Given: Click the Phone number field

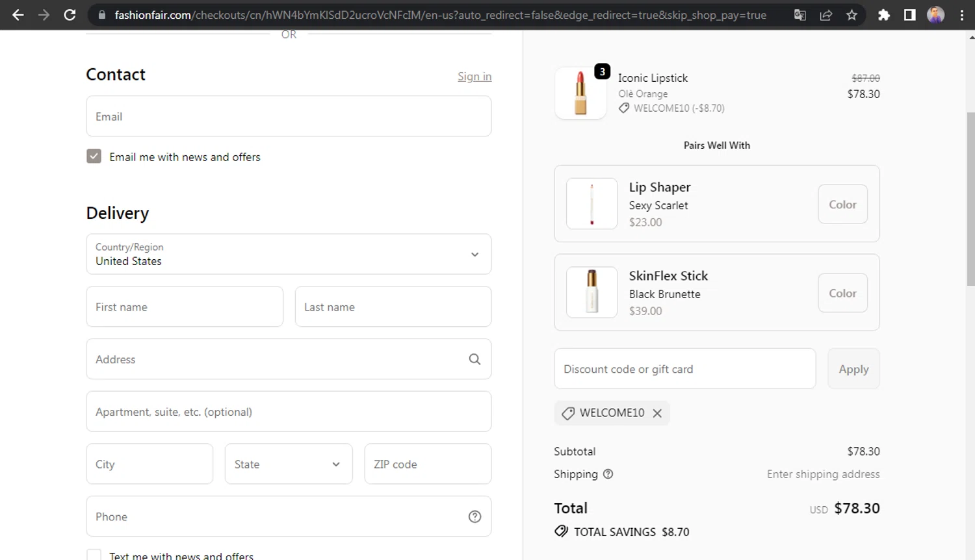Looking at the screenshot, I should click(289, 516).
